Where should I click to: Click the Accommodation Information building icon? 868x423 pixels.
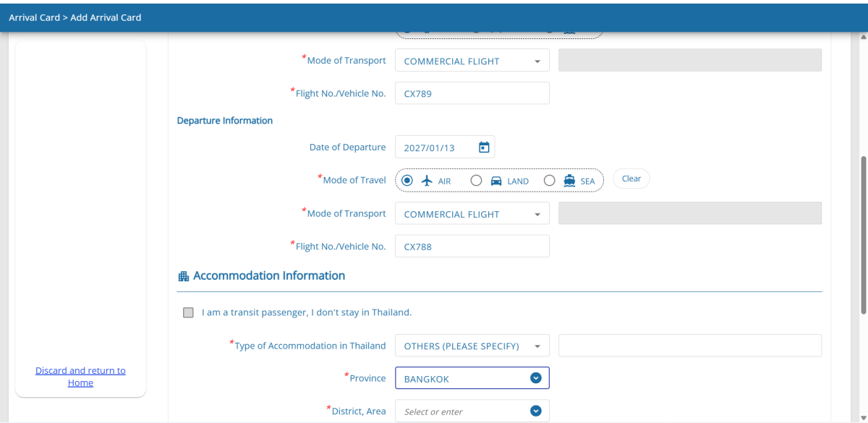[183, 276]
